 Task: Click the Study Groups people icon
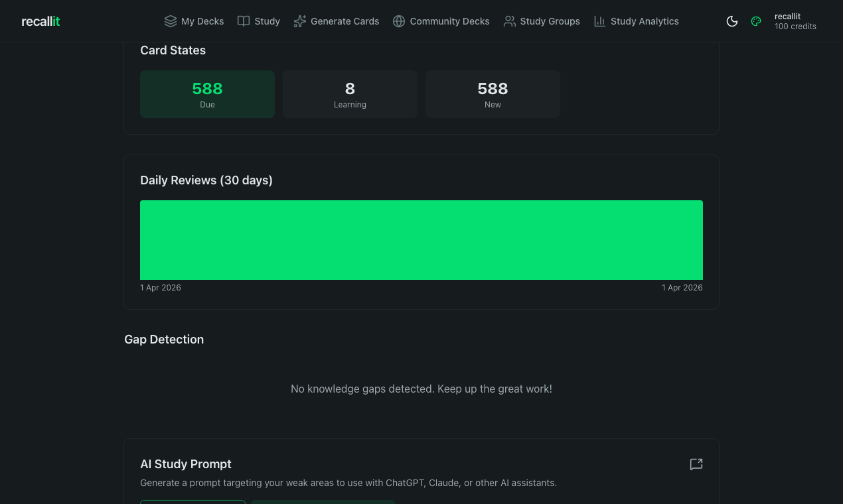click(510, 21)
